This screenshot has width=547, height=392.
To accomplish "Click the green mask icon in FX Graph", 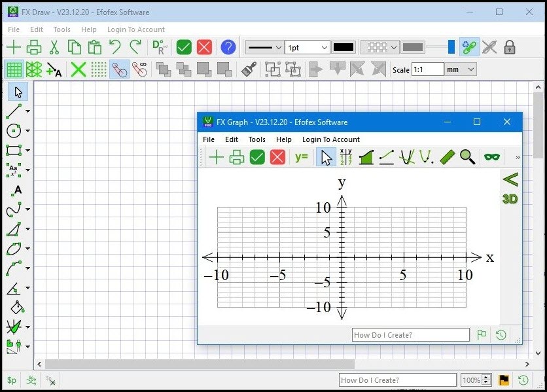I will 492,157.
